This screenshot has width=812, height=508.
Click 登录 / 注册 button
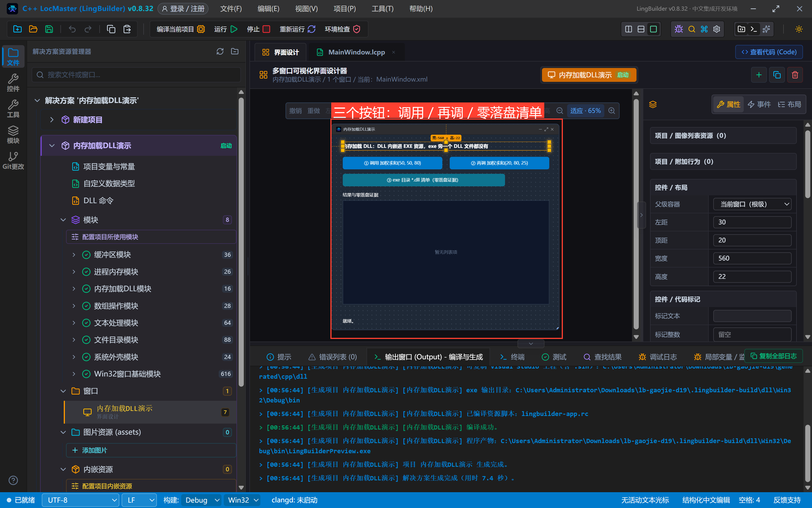coord(183,9)
